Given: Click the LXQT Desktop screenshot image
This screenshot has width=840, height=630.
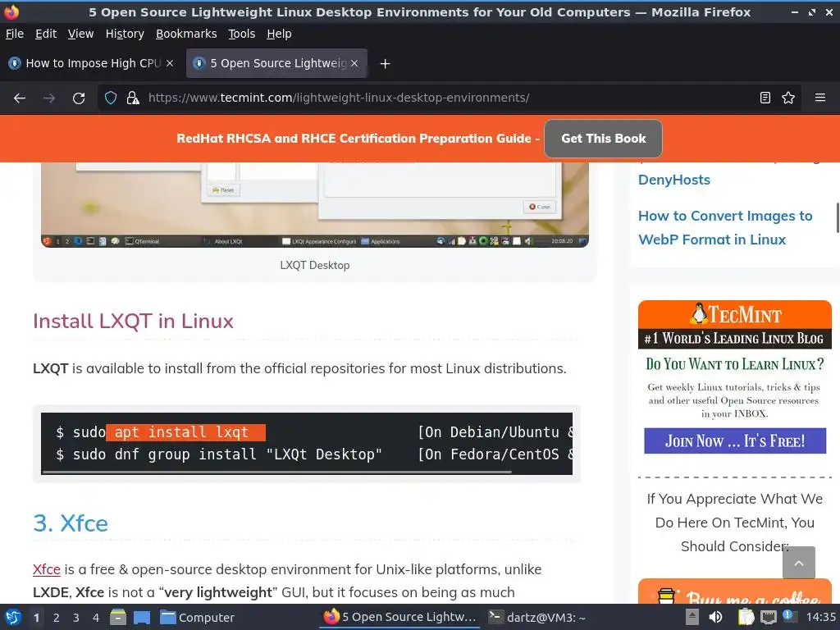Looking at the screenshot, I should [314, 204].
